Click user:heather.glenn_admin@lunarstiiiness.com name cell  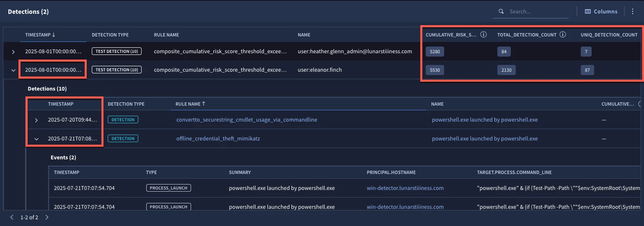click(354, 52)
